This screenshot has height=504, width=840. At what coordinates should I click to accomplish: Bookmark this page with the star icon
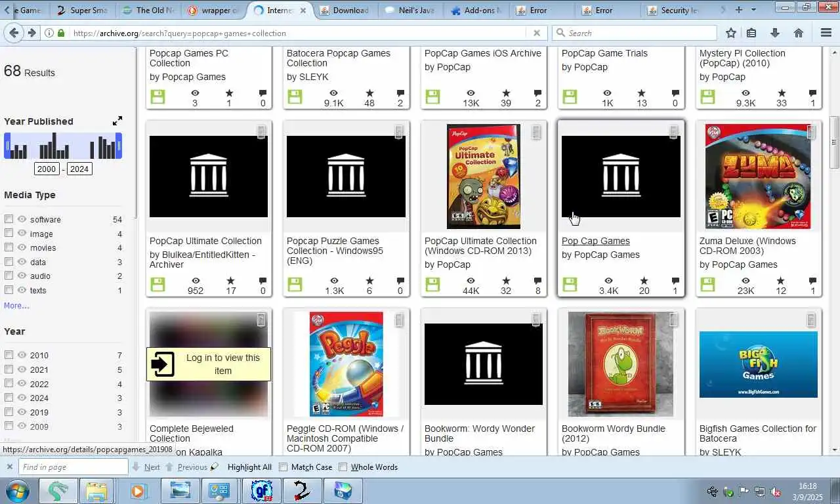tap(731, 33)
